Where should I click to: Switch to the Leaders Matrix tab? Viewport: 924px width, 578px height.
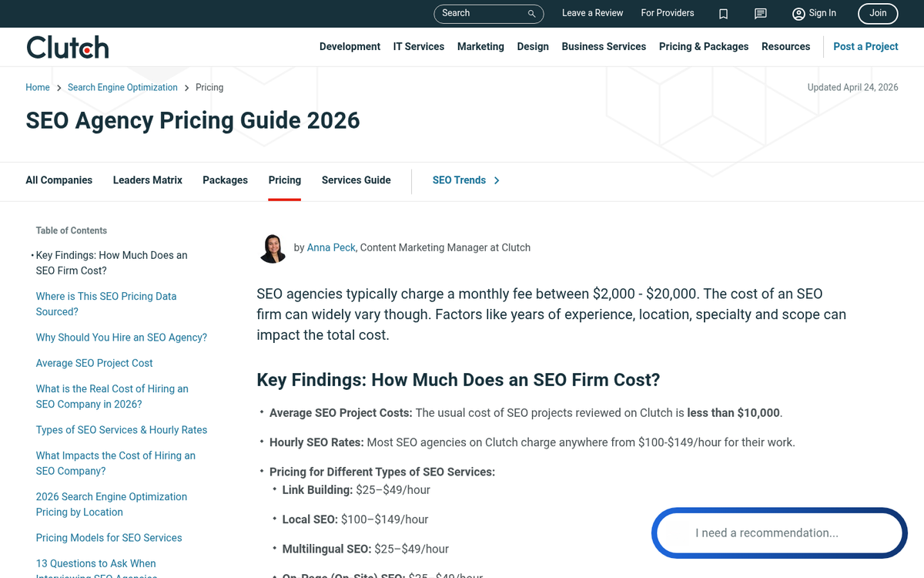147,180
